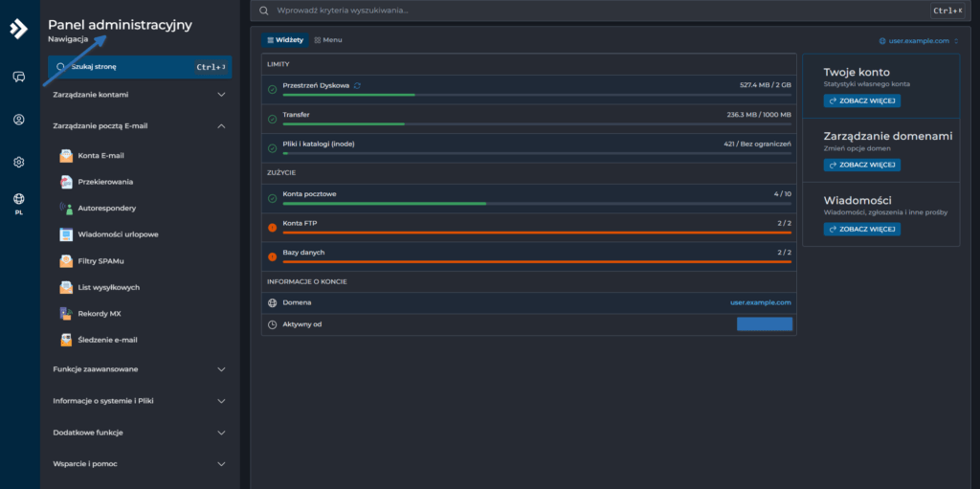Open Konta E-mail from sidebar
Screen dimensions: 980x489
click(x=100, y=156)
